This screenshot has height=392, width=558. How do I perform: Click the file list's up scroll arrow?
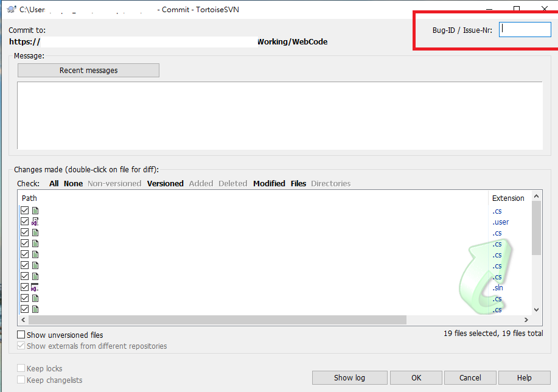tap(536, 196)
